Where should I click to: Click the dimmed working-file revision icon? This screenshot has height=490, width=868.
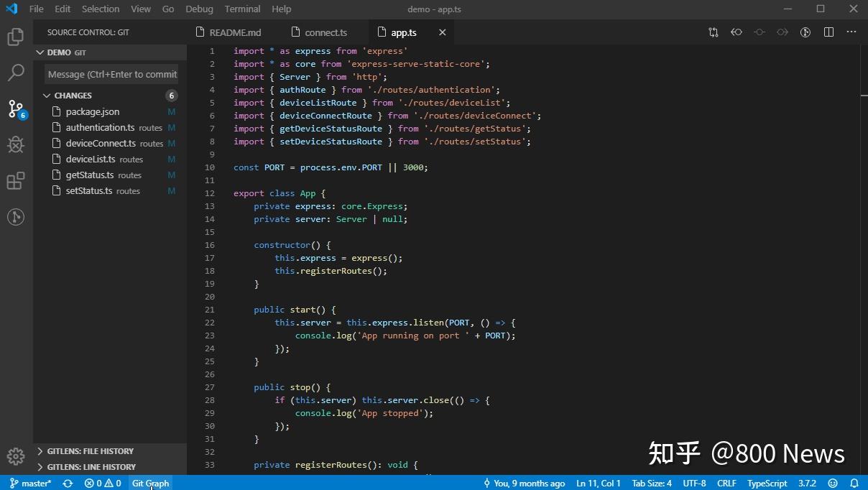click(759, 32)
